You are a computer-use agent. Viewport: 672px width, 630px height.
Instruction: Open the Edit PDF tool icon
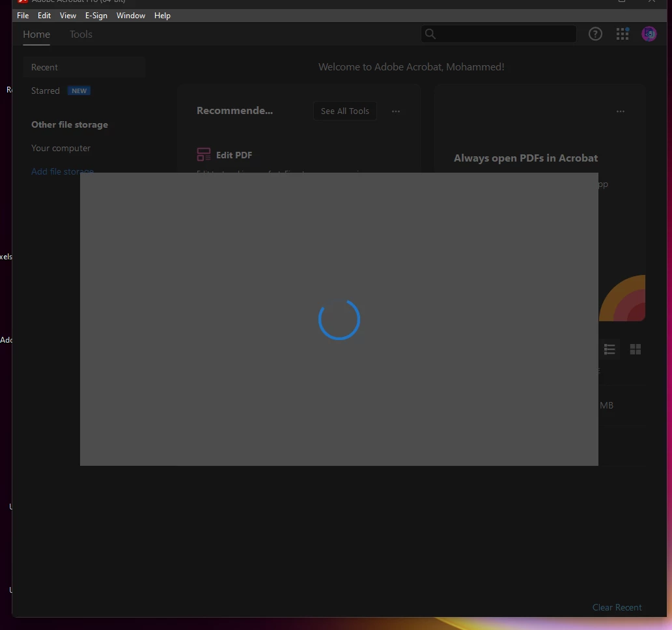(x=204, y=154)
